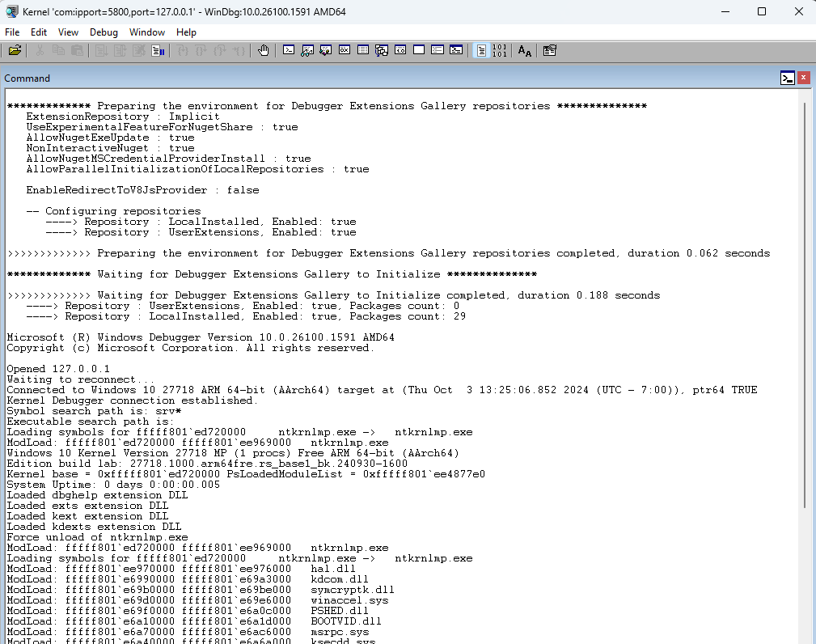Click the Command window's prompt dock icon
Screen dimensions: 816x644
788,78
